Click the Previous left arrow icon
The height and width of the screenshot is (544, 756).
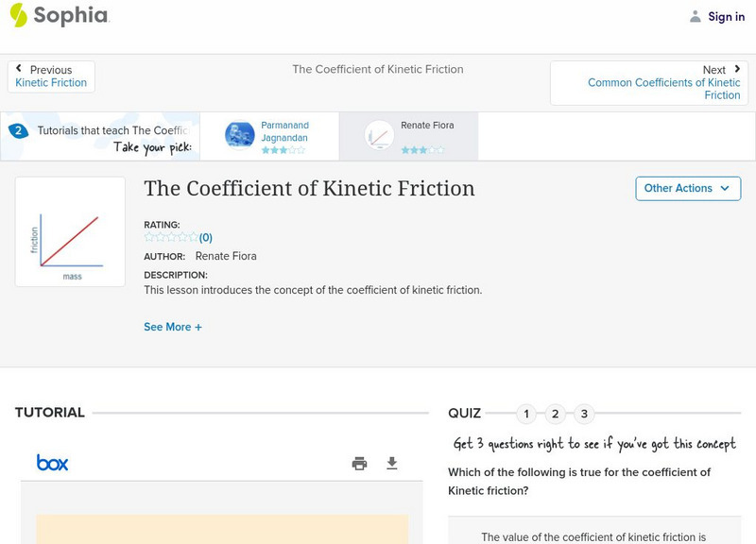(x=19, y=69)
